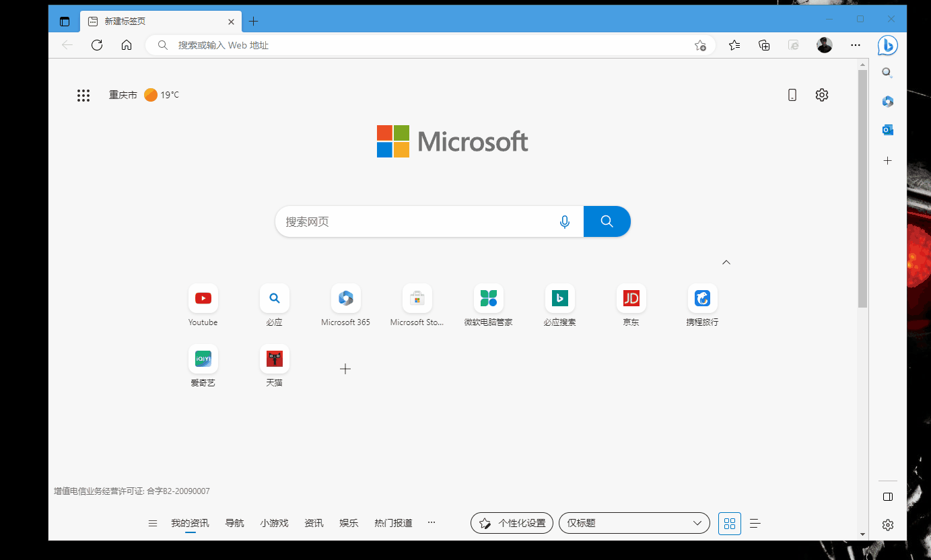Select the 我的资讯 tab

click(190, 523)
